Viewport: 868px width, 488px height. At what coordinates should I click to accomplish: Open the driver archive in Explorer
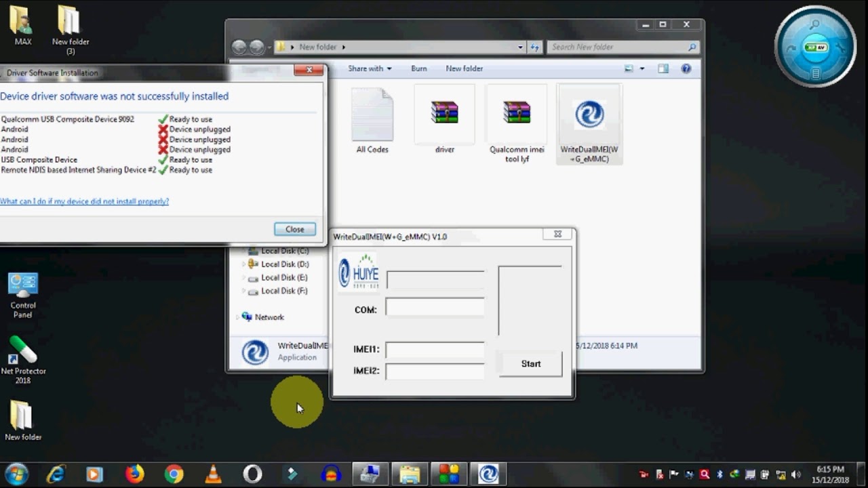(x=445, y=121)
